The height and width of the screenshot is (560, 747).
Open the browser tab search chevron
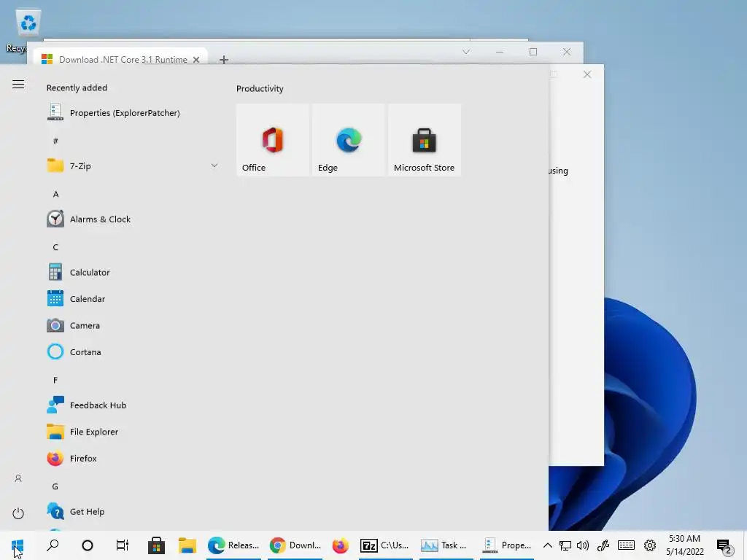coord(466,52)
